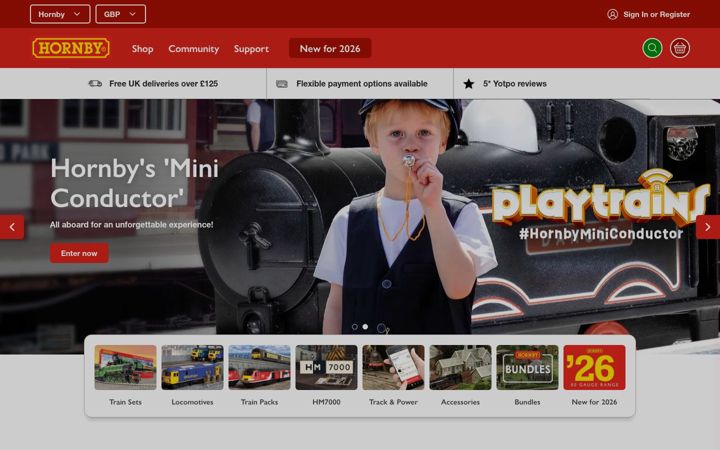Click the Track & Power label
Image resolution: width=720 pixels, height=450 pixels.
click(x=394, y=402)
